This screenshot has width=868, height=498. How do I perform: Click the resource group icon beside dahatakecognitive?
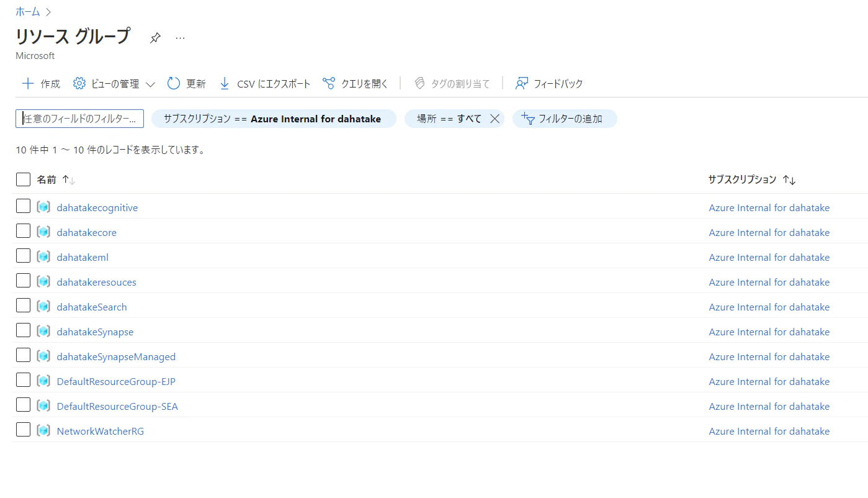pyautogui.click(x=43, y=207)
